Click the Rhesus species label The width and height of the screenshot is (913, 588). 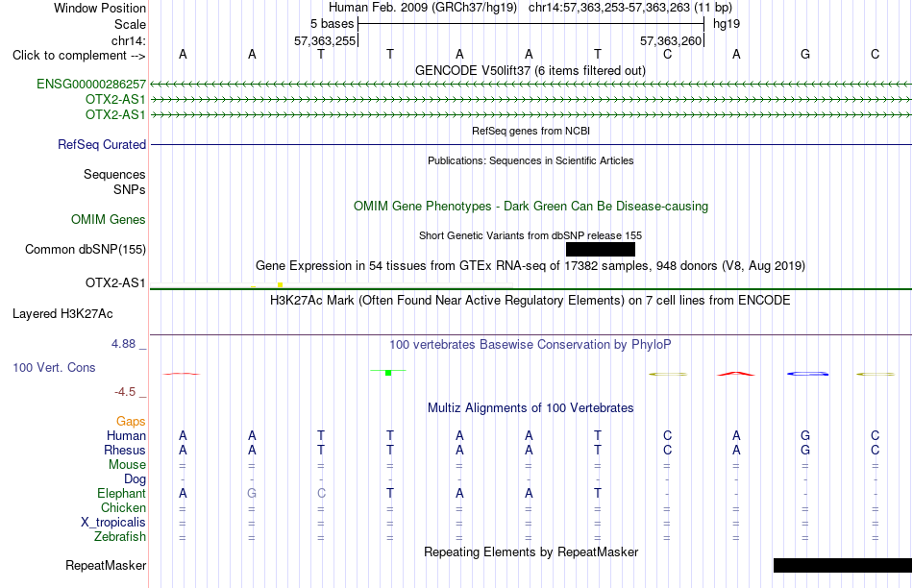click(125, 450)
